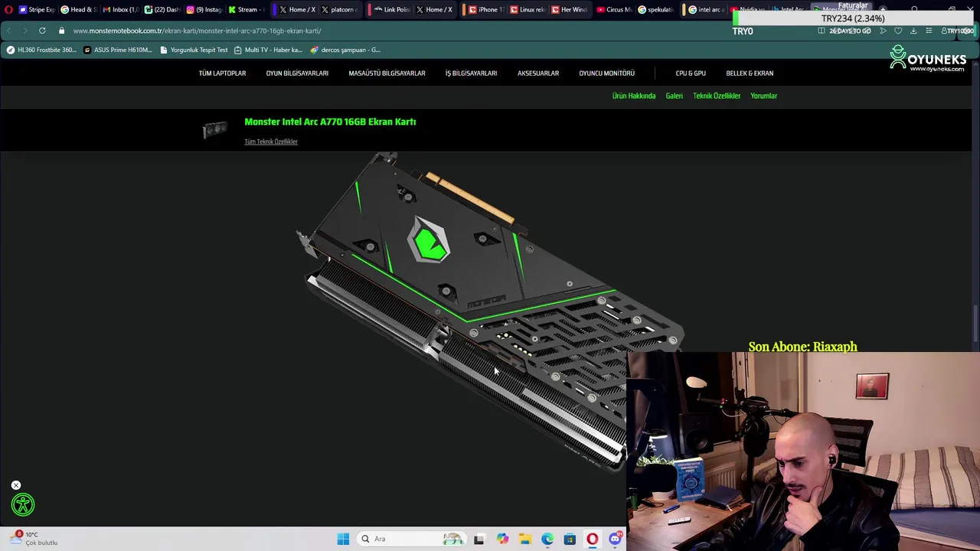Click the Oyuneks logo overlay
The image size is (980, 551).
pyautogui.click(x=928, y=58)
